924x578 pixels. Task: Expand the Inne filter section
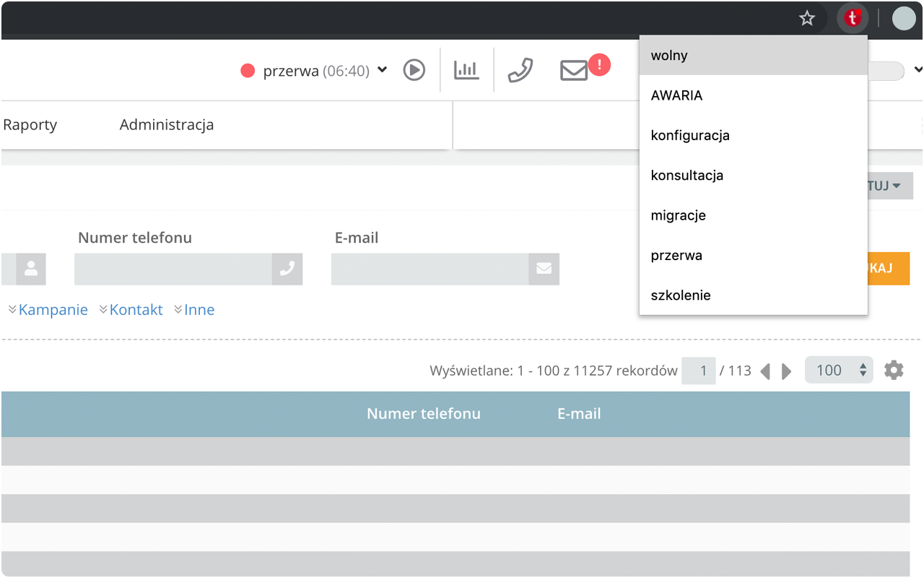click(194, 310)
